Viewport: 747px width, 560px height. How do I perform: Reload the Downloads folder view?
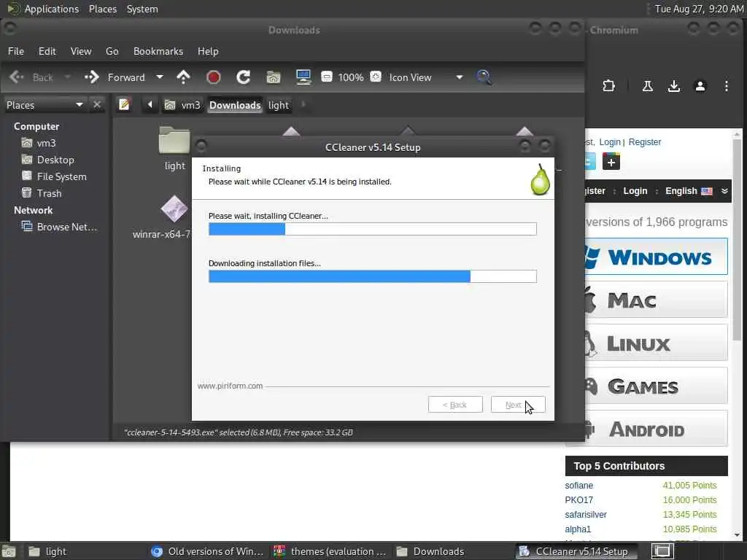[x=244, y=77]
